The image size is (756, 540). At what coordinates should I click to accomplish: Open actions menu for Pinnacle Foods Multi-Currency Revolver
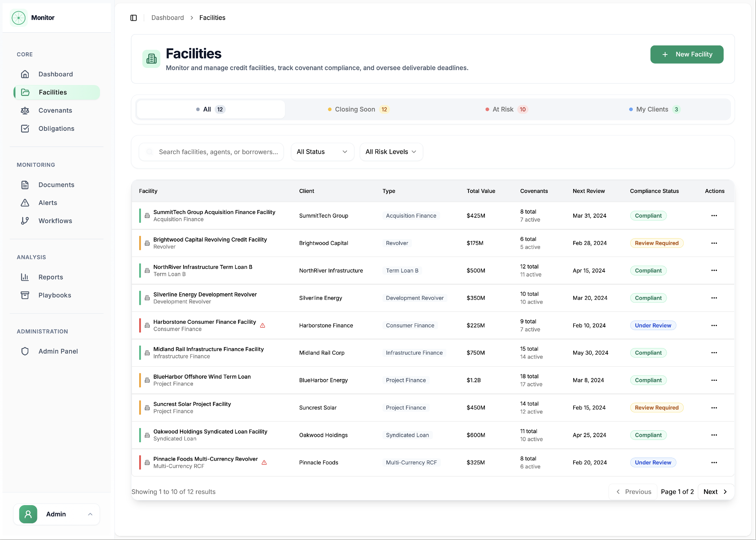pyautogui.click(x=714, y=462)
